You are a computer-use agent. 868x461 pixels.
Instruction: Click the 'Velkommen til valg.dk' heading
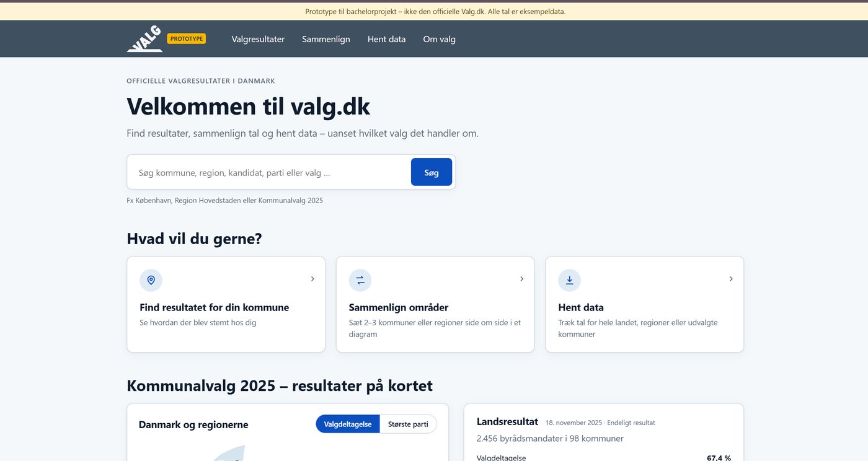(x=248, y=106)
